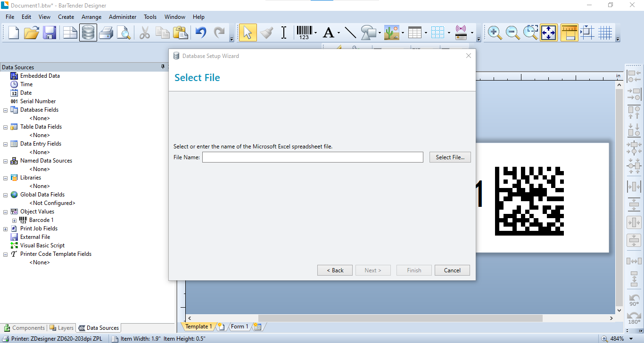Expand the Print Job Fields node
The width and height of the screenshot is (644, 343).
pos(6,229)
